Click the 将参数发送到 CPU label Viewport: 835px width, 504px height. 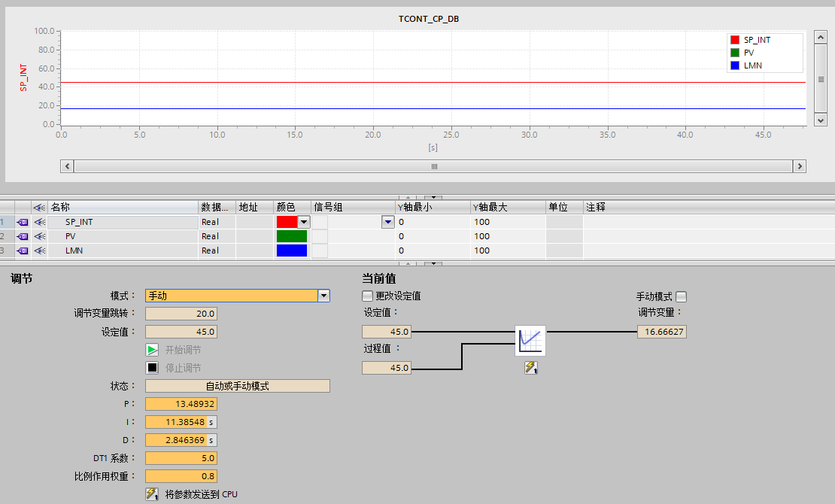(202, 494)
